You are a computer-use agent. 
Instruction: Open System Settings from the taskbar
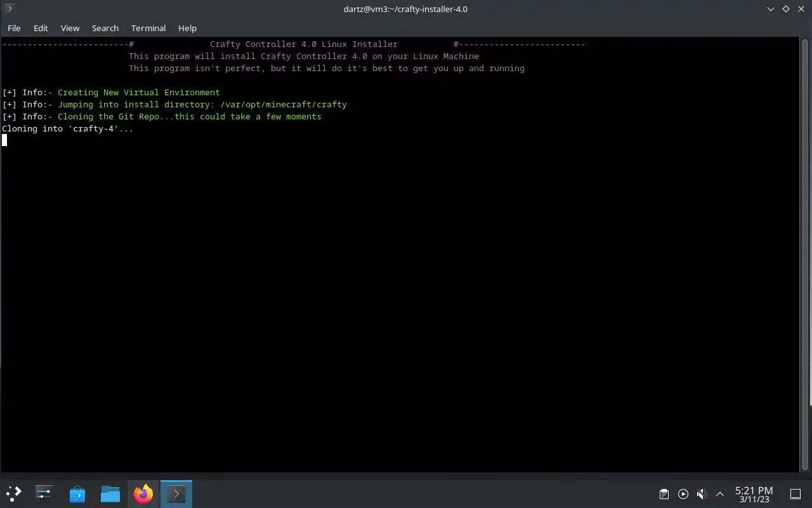pos(44,493)
